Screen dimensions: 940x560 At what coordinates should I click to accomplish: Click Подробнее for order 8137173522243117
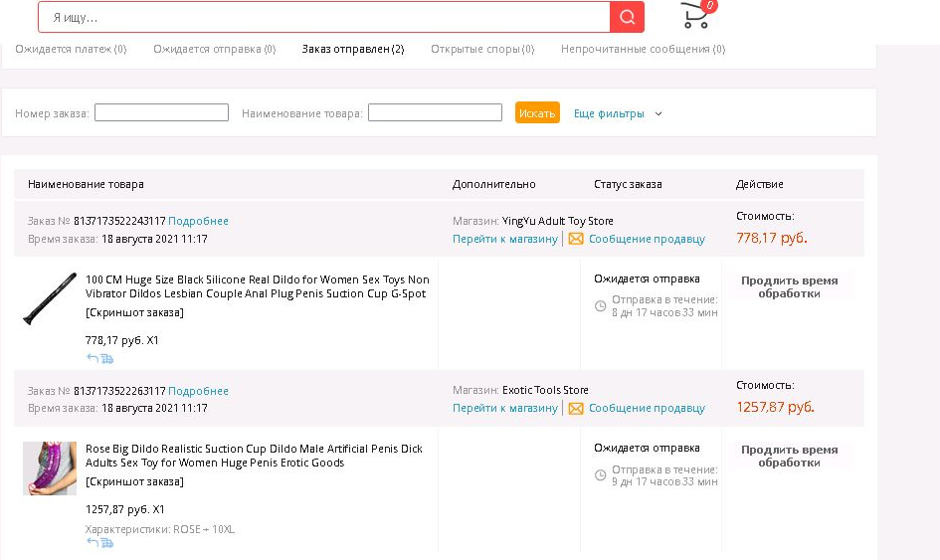point(198,221)
